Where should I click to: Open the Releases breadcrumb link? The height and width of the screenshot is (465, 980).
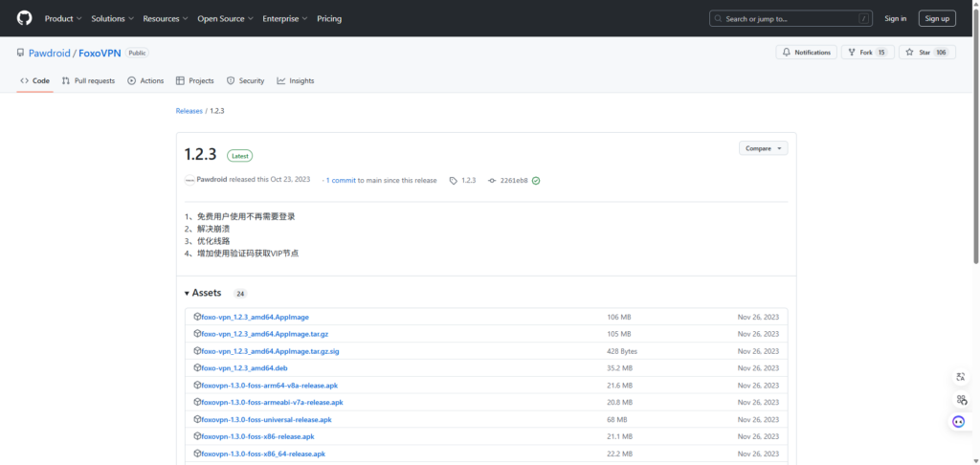[189, 111]
